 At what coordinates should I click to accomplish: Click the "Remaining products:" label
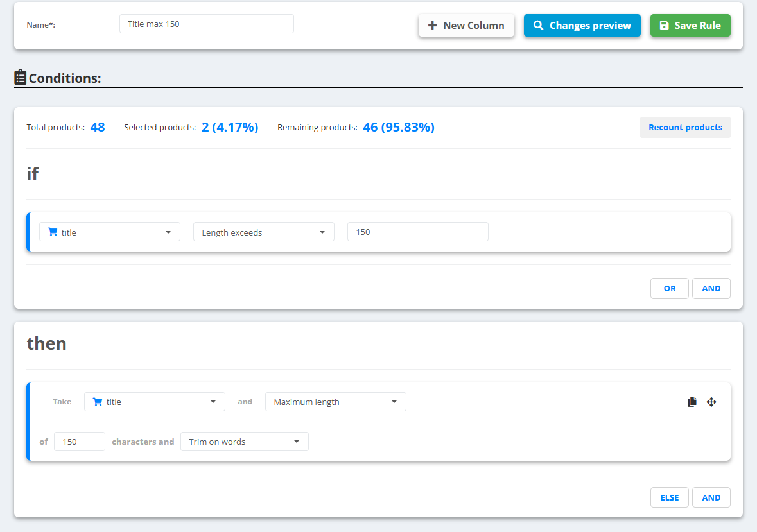click(x=317, y=127)
